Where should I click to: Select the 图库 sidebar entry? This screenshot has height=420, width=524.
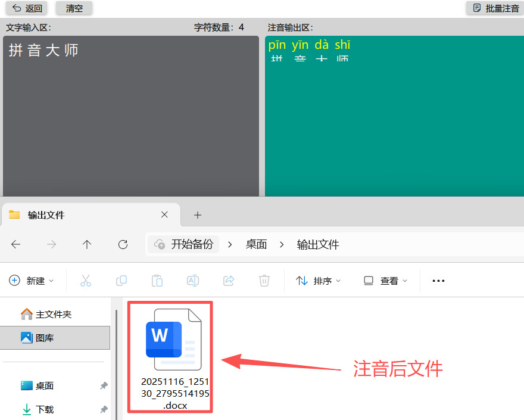click(x=38, y=337)
